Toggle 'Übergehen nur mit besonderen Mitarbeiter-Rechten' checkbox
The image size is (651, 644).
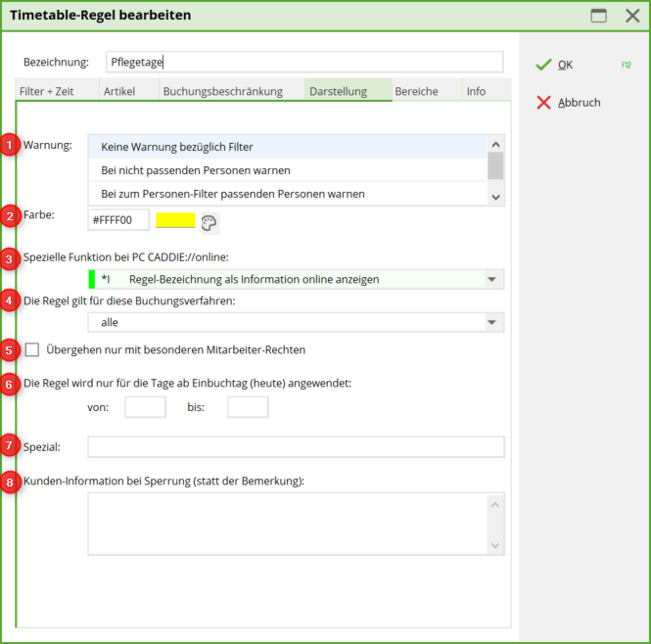pyautogui.click(x=33, y=349)
